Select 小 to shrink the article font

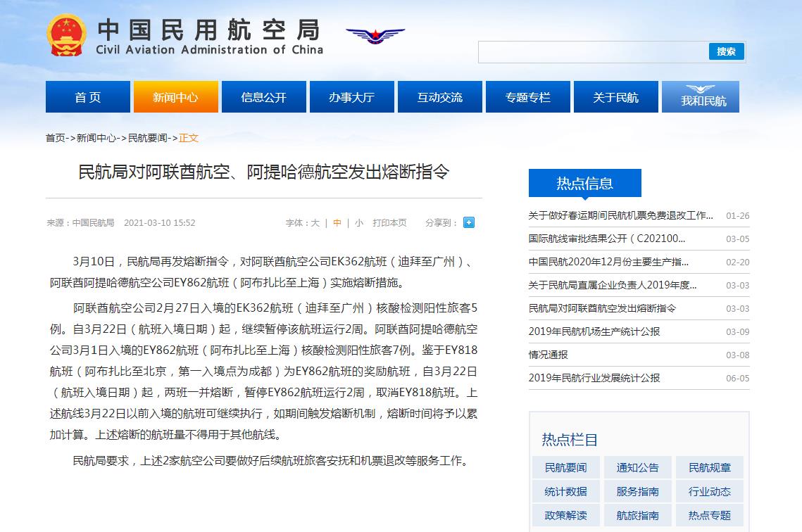pyautogui.click(x=358, y=222)
